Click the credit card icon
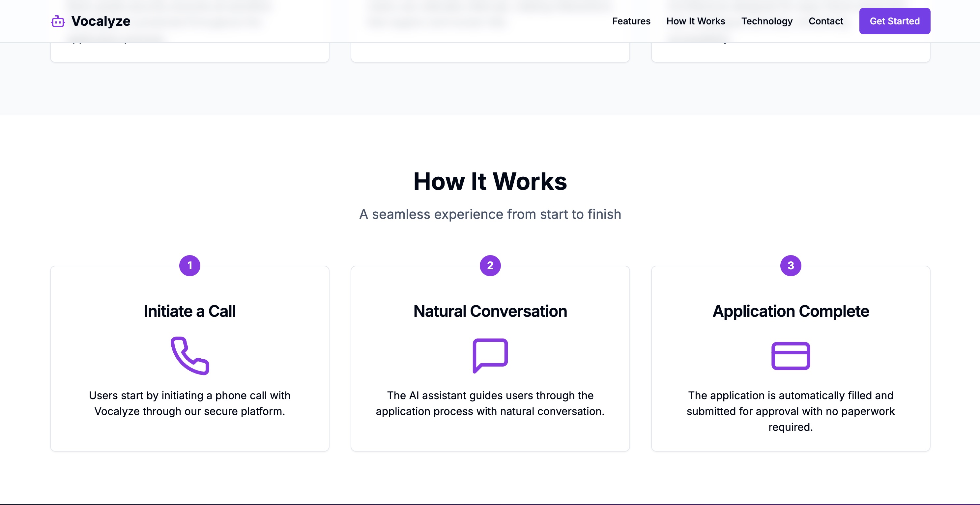Screen dimensions: 980x505 click(x=791, y=355)
